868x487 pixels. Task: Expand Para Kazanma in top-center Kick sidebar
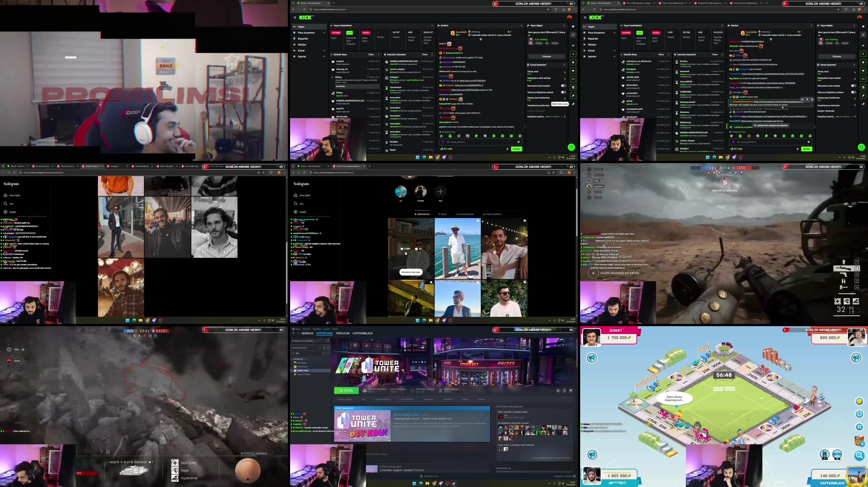coord(324,33)
